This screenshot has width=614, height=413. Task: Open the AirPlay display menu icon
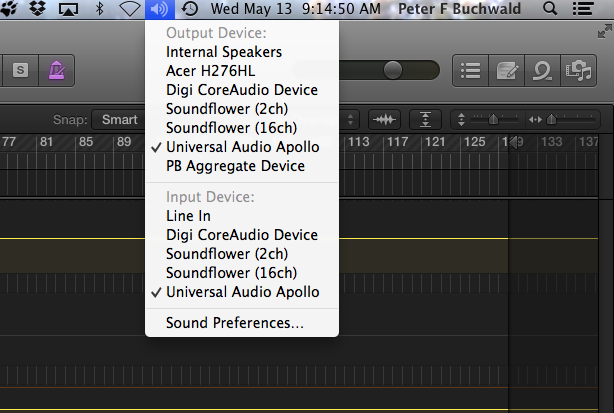pyautogui.click(x=69, y=9)
